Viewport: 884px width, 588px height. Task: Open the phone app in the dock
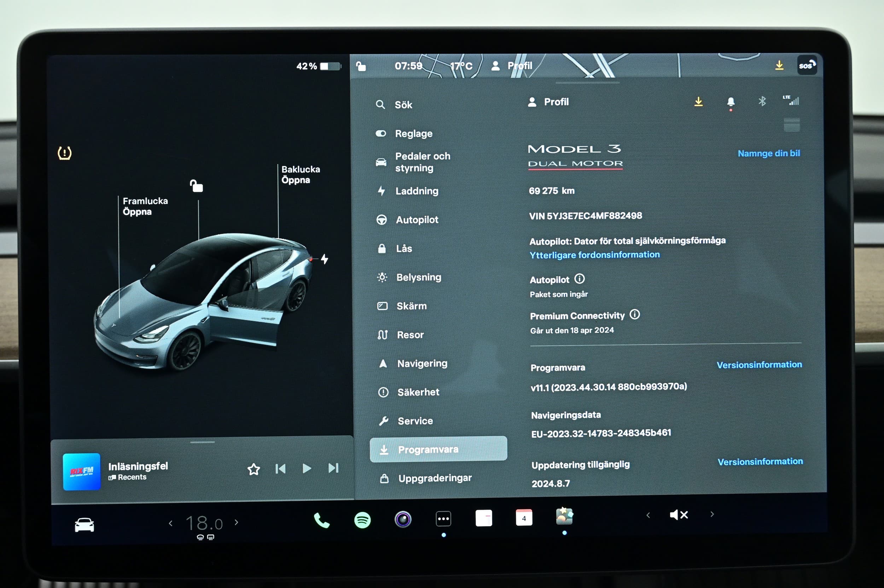point(322,520)
